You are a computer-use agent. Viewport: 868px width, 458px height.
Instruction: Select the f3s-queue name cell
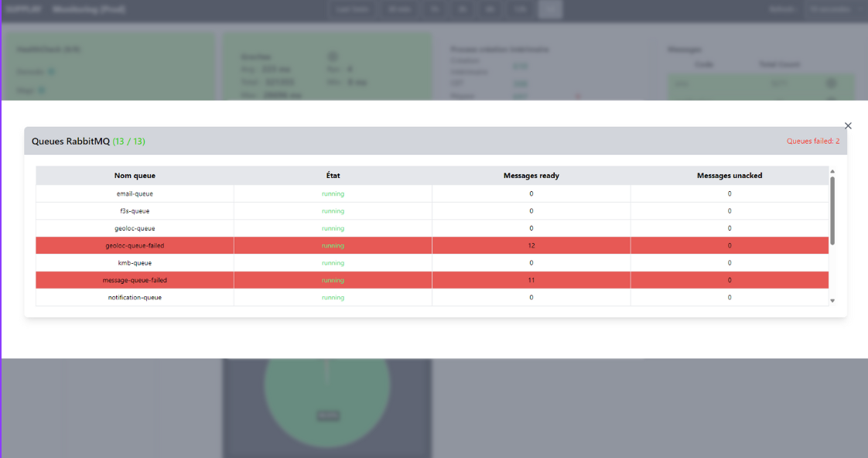point(135,211)
